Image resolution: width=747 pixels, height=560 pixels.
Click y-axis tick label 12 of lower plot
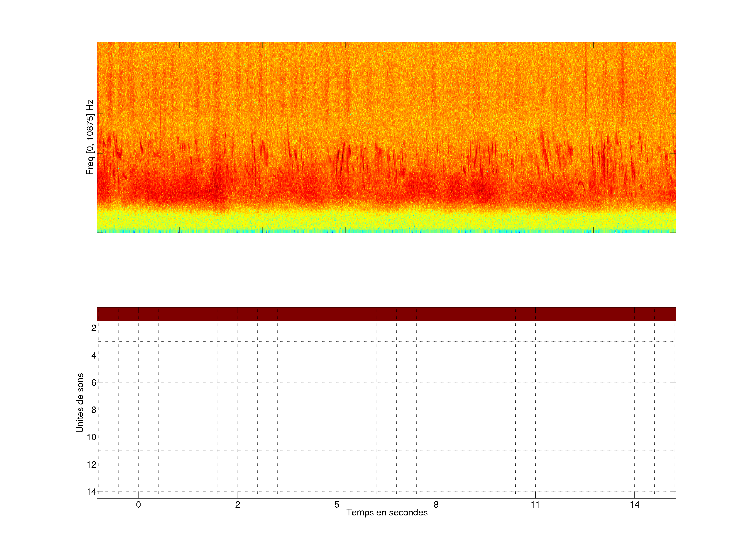click(92, 465)
